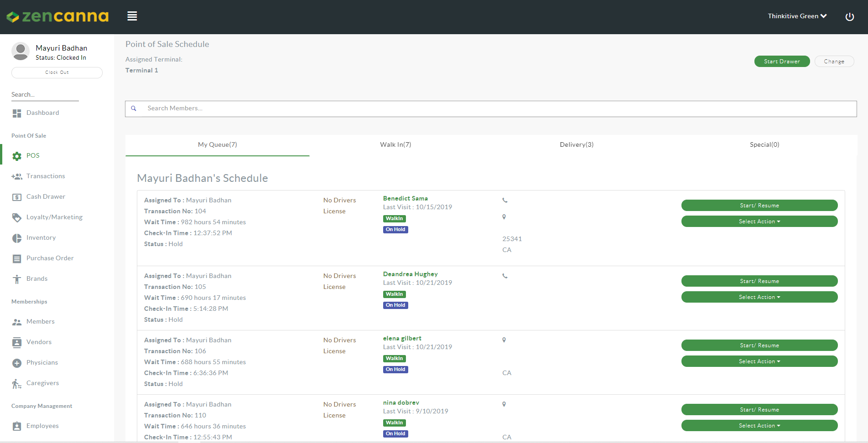Click the power logout icon
The height and width of the screenshot is (443, 868).
point(849,17)
